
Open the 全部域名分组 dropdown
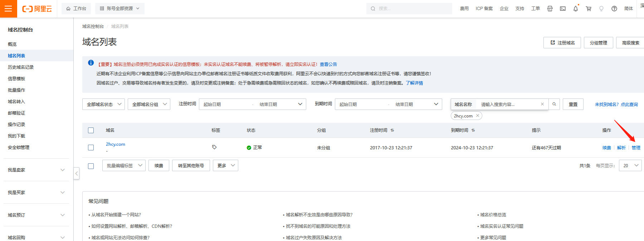tap(149, 104)
